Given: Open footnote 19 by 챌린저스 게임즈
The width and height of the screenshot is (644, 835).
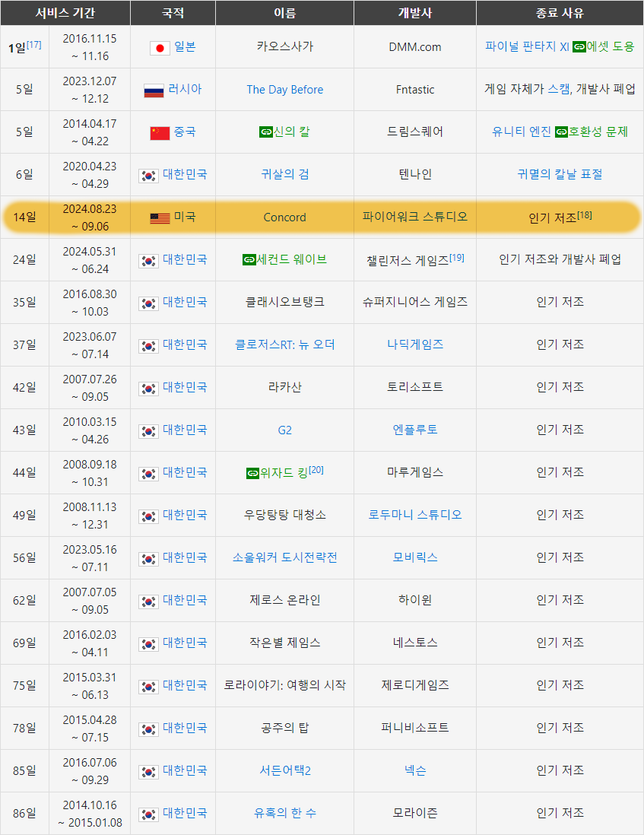Looking at the screenshot, I should pos(457,258).
